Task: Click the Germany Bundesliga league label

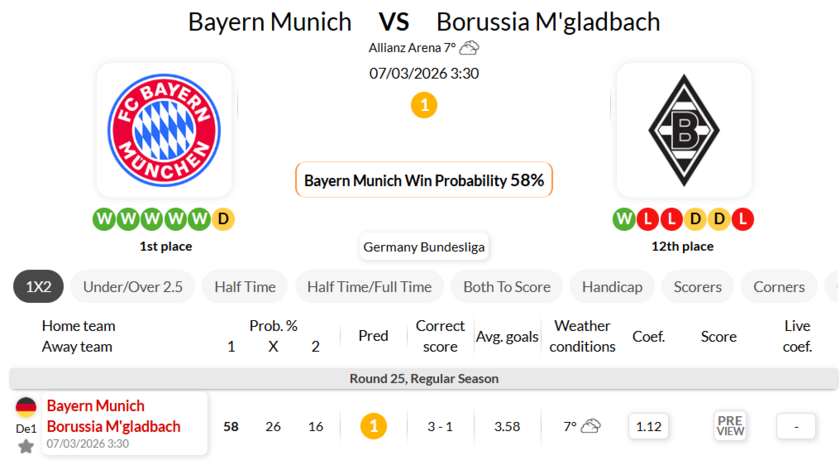Action: tap(425, 247)
